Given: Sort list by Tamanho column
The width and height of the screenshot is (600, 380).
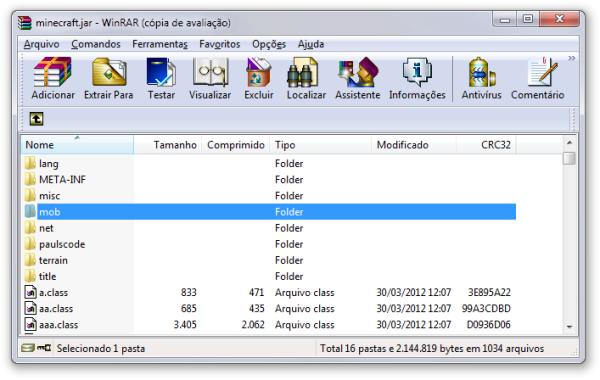Looking at the screenshot, I should tap(168, 145).
